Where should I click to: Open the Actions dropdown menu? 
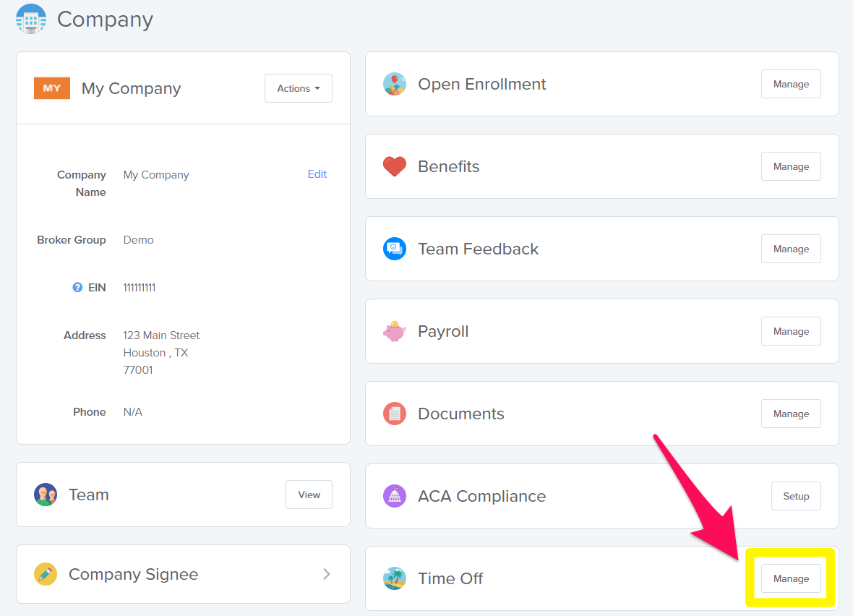point(298,88)
